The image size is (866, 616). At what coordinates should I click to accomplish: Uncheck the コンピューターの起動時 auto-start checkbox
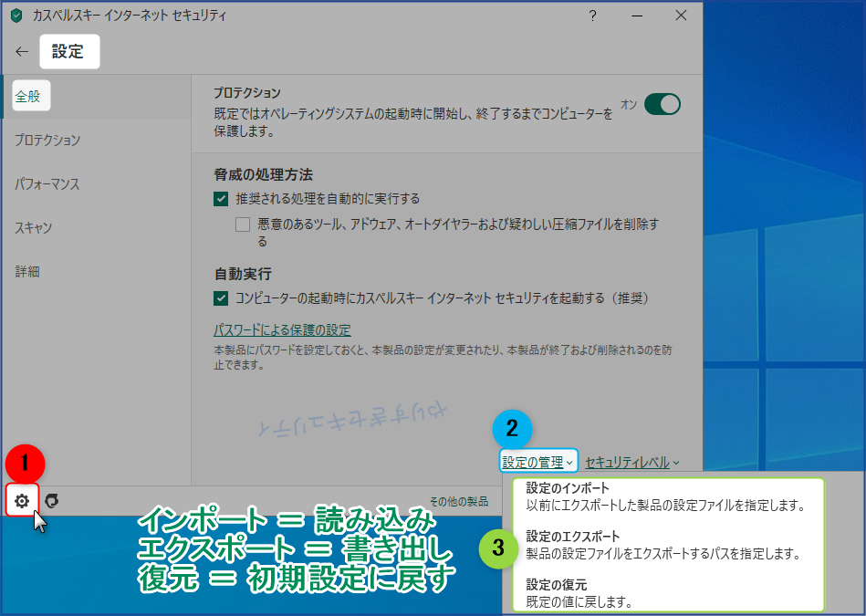point(221,298)
